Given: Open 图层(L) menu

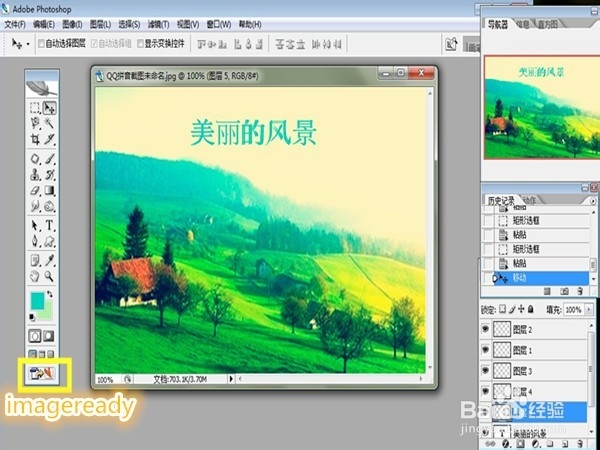Looking at the screenshot, I should 100,25.
